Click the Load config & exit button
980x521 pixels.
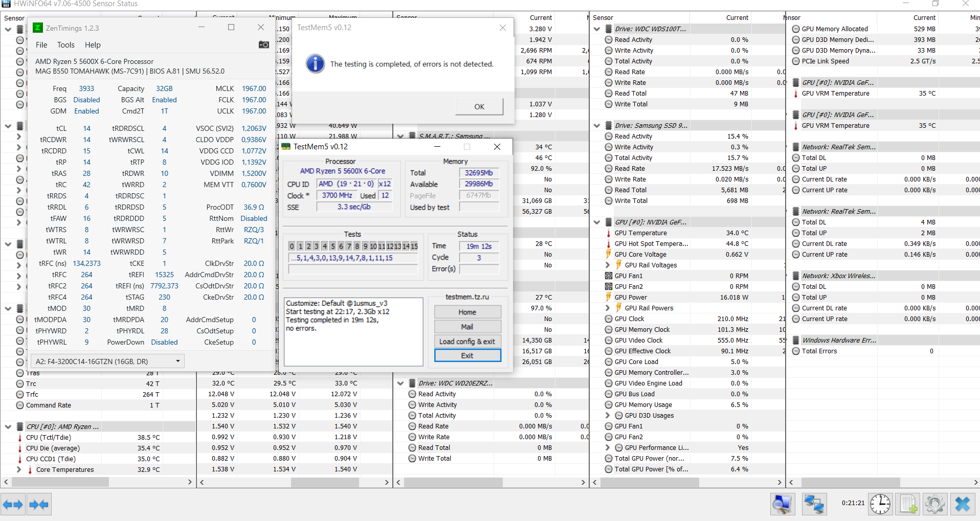467,342
